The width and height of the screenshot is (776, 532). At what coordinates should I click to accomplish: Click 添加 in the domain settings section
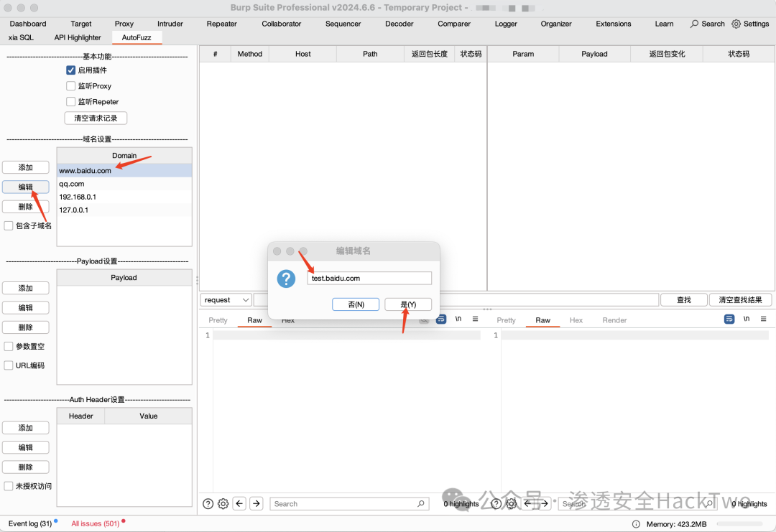(x=26, y=167)
